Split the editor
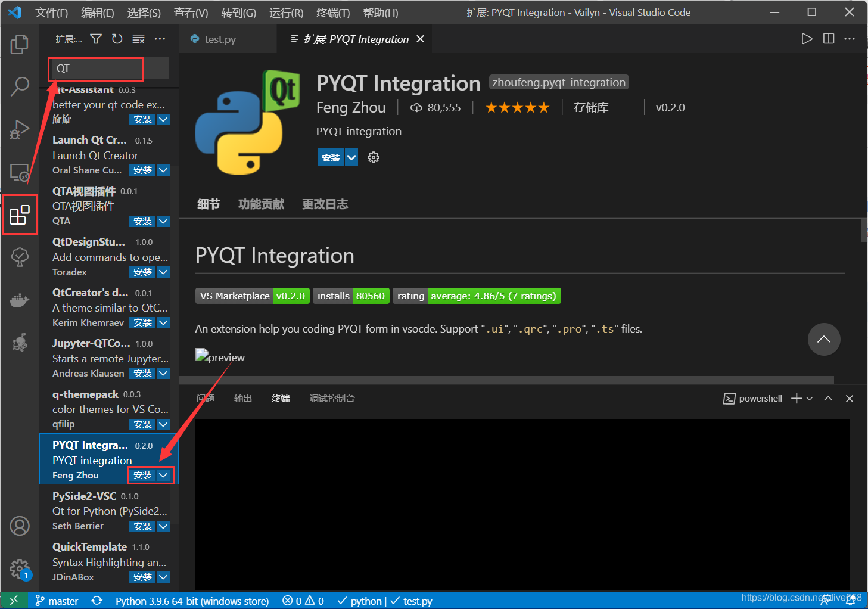The width and height of the screenshot is (868, 609). click(x=828, y=38)
